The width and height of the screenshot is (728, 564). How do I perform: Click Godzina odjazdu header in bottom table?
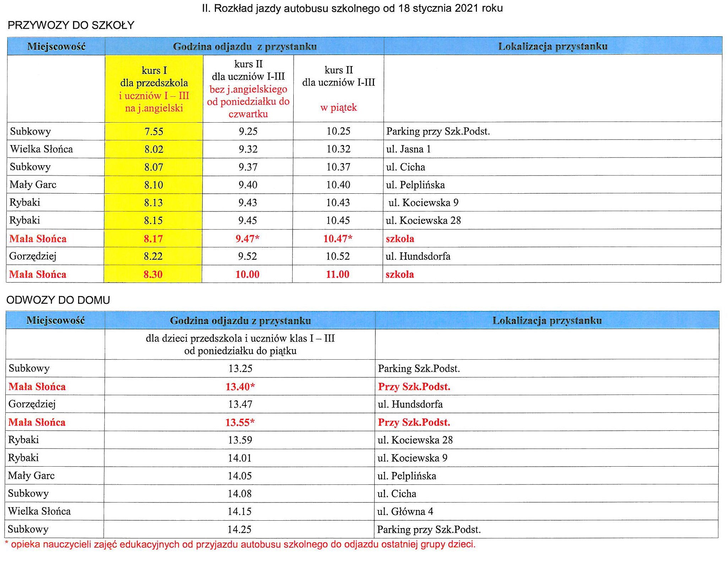tap(240, 321)
